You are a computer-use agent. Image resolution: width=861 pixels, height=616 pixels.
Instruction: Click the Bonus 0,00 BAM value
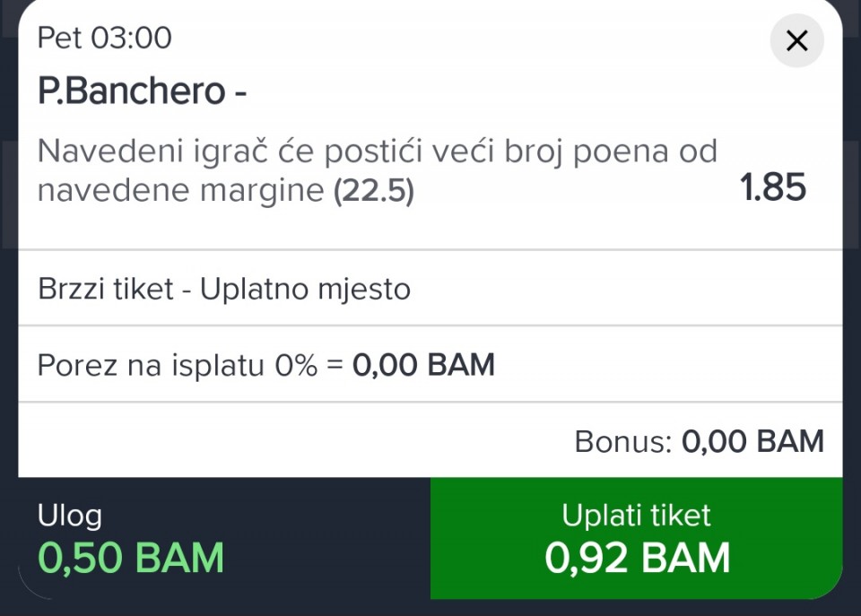coord(752,441)
